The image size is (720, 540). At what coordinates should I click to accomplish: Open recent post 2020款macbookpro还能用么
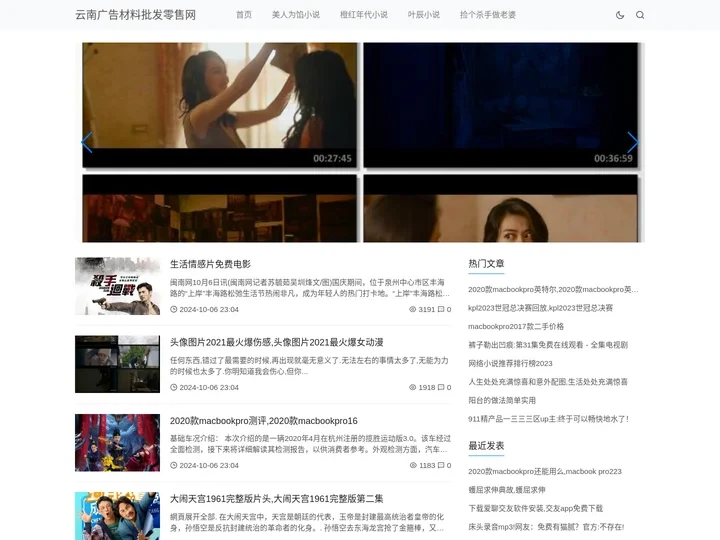(x=545, y=472)
